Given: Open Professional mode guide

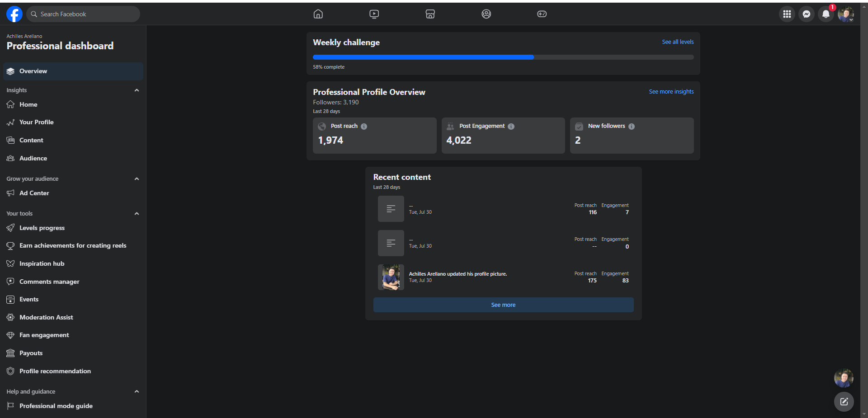Looking at the screenshot, I should (73, 406).
